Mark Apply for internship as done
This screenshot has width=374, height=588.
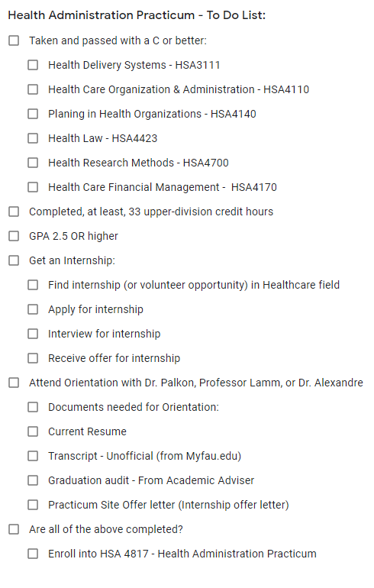pyautogui.click(x=33, y=309)
